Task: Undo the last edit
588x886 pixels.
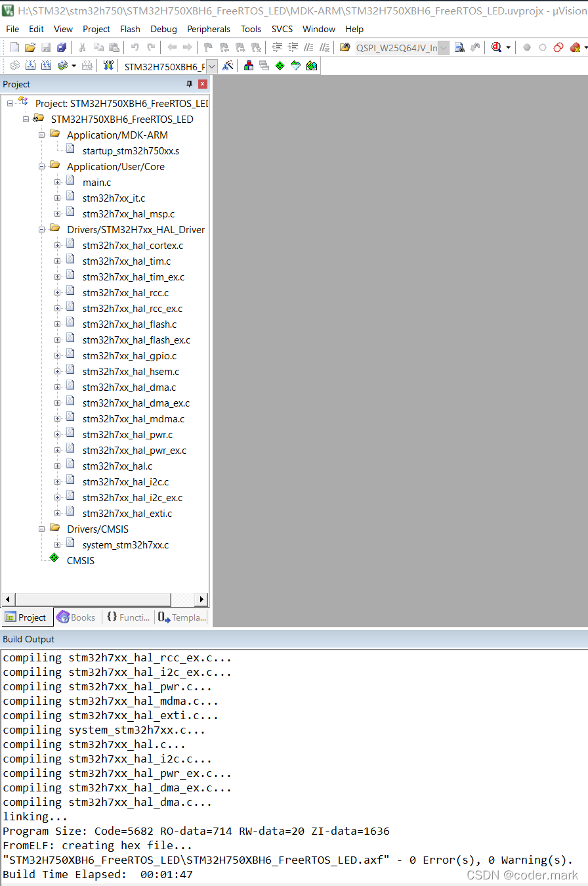Action: pos(135,47)
